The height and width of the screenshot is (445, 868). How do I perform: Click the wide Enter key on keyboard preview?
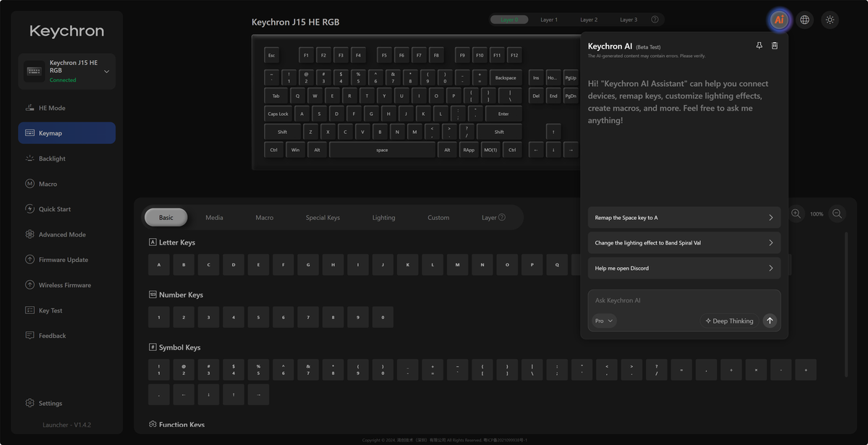point(503,114)
